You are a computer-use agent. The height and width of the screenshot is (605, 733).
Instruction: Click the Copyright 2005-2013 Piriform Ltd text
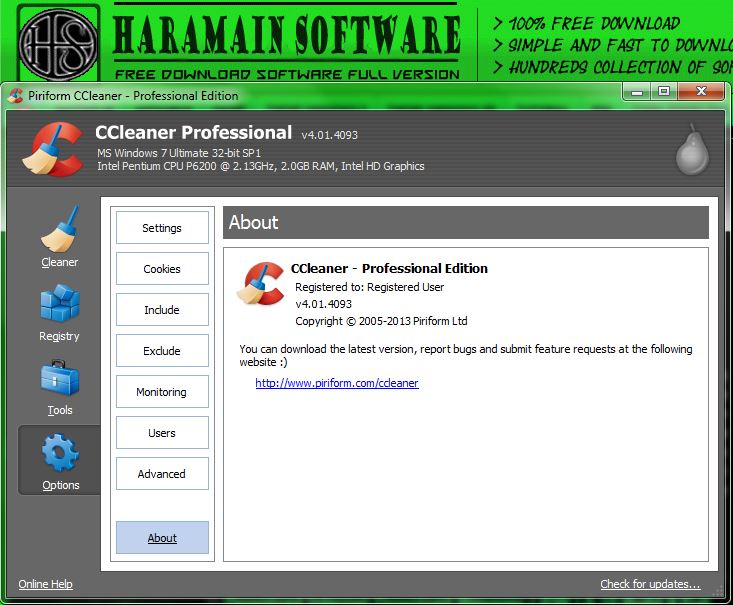(x=381, y=321)
